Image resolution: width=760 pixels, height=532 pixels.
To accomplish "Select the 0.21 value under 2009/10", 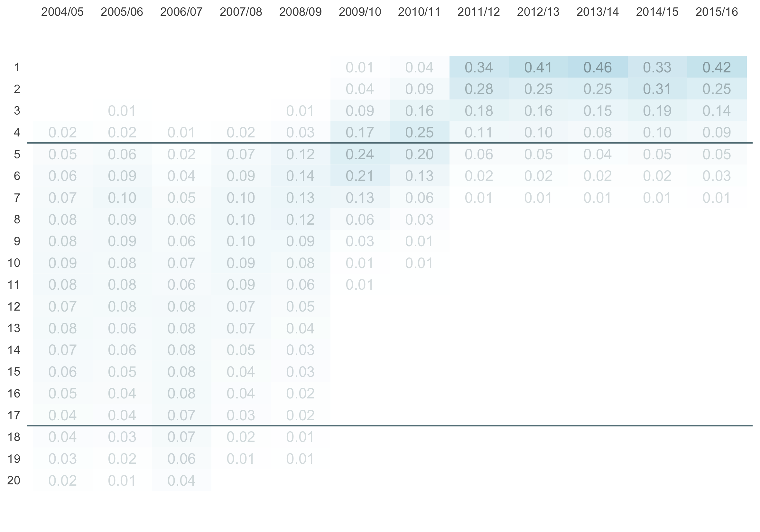I will pyautogui.click(x=360, y=176).
